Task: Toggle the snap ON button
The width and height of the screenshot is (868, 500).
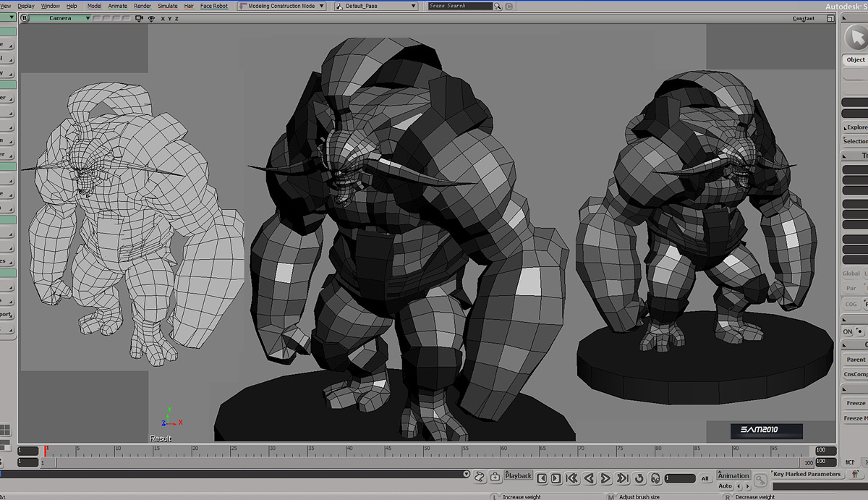Action: [848, 331]
